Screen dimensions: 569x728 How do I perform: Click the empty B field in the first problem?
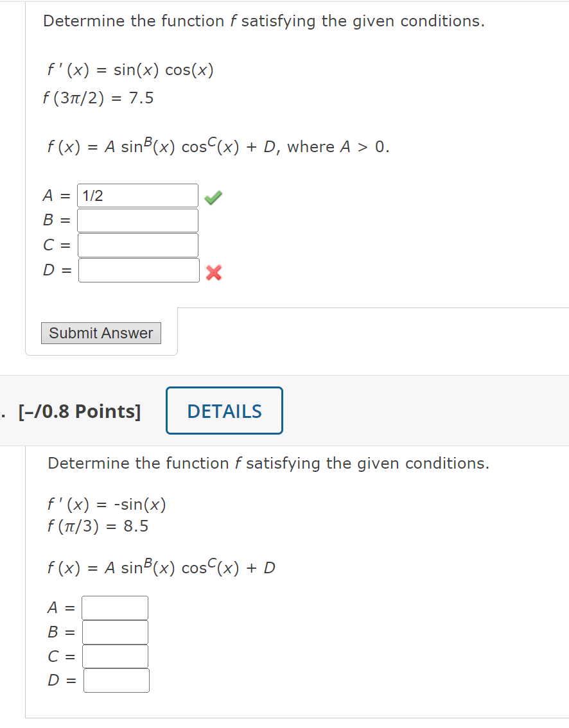(x=137, y=220)
